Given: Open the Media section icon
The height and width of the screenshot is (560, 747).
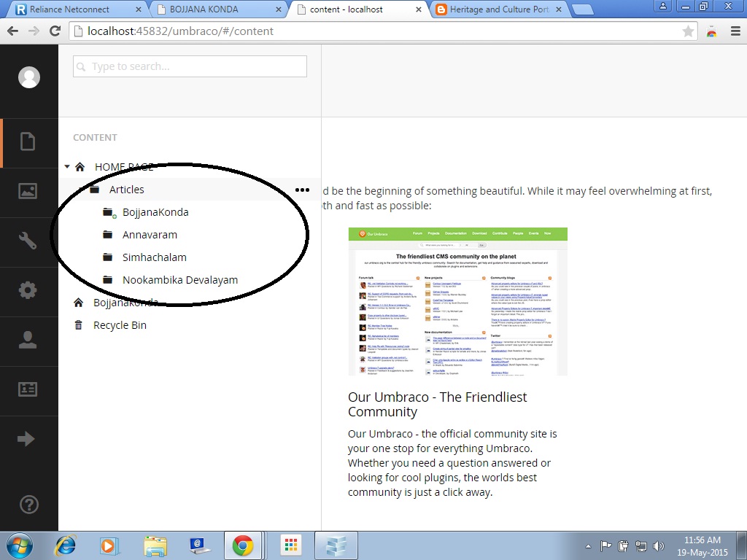Looking at the screenshot, I should coord(28,191).
